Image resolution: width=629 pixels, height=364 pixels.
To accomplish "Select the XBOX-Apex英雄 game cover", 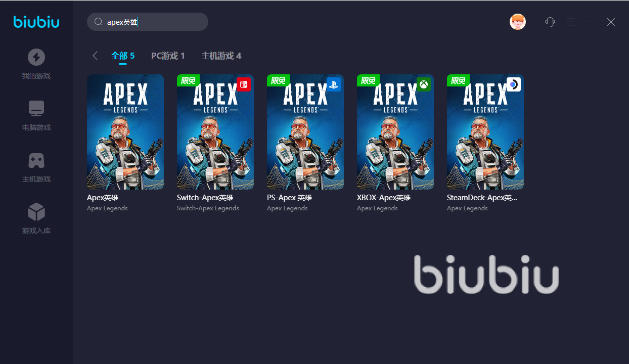I will click(395, 132).
